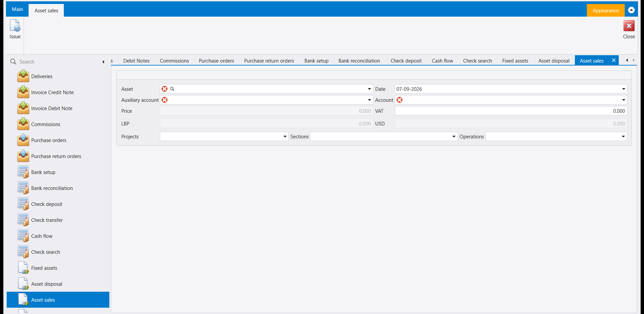Switch to the Cash flow document tab
This screenshot has height=314, width=644.
tap(442, 61)
